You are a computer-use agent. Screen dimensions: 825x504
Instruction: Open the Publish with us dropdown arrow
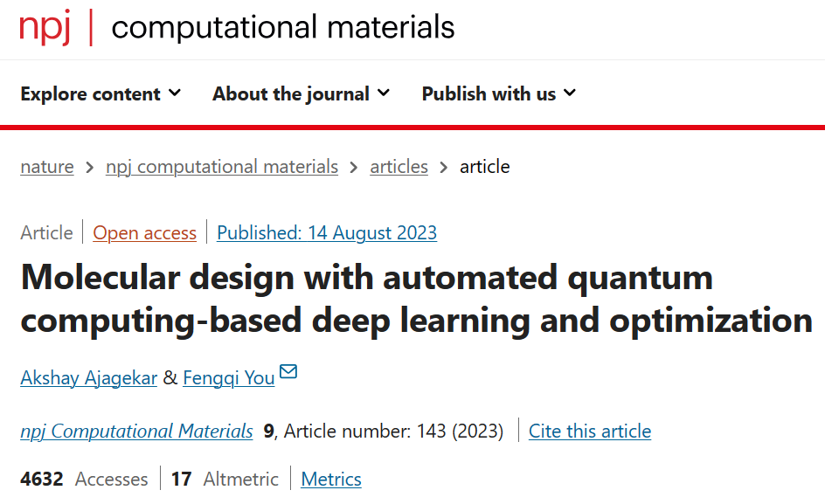[x=570, y=93]
